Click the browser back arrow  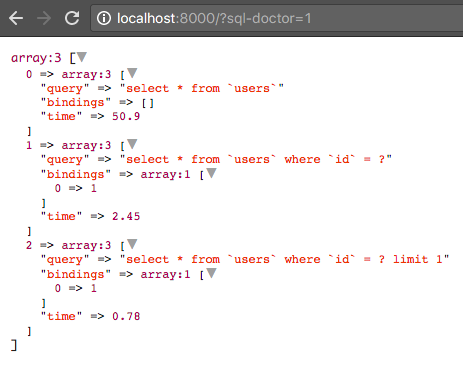(x=16, y=18)
